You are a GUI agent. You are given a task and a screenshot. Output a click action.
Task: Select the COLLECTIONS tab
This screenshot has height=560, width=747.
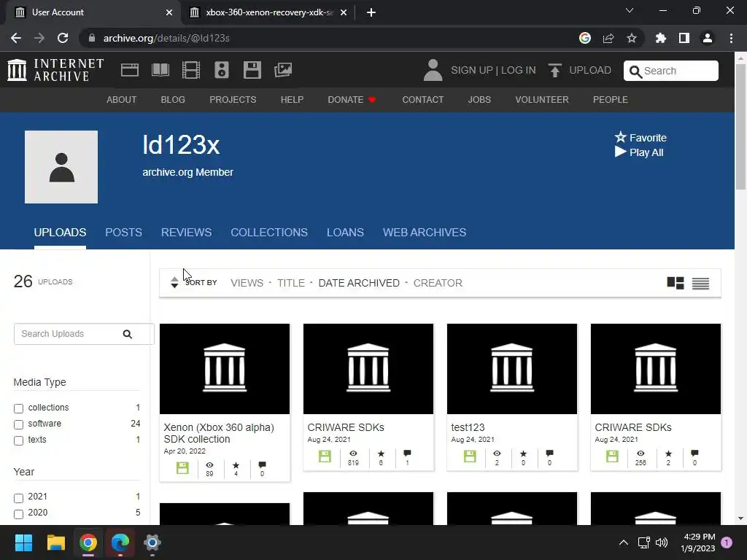pos(269,233)
